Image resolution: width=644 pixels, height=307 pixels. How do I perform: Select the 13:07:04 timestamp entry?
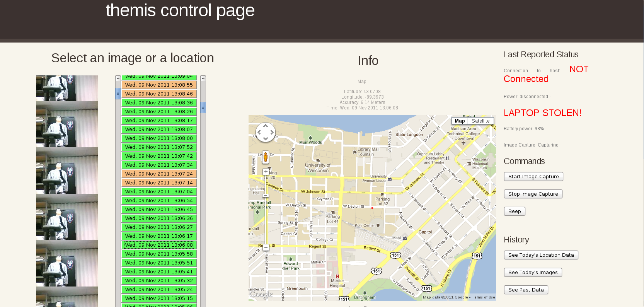[x=159, y=192]
